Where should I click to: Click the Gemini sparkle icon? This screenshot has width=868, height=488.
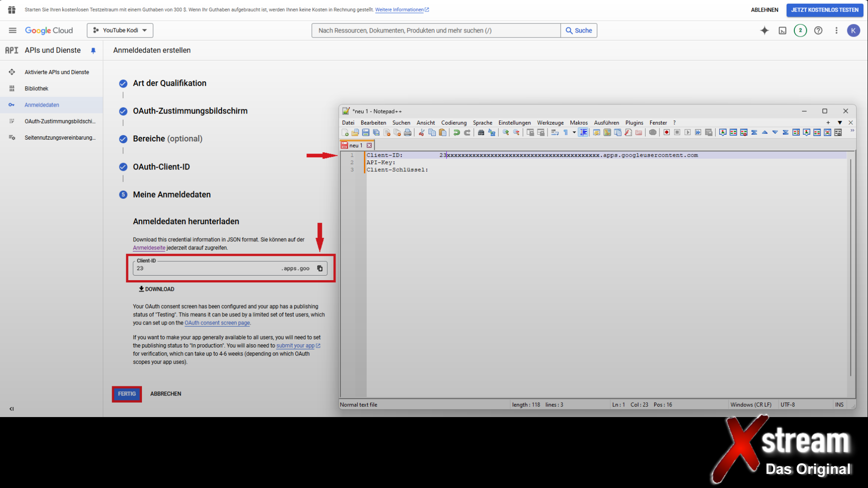764,31
